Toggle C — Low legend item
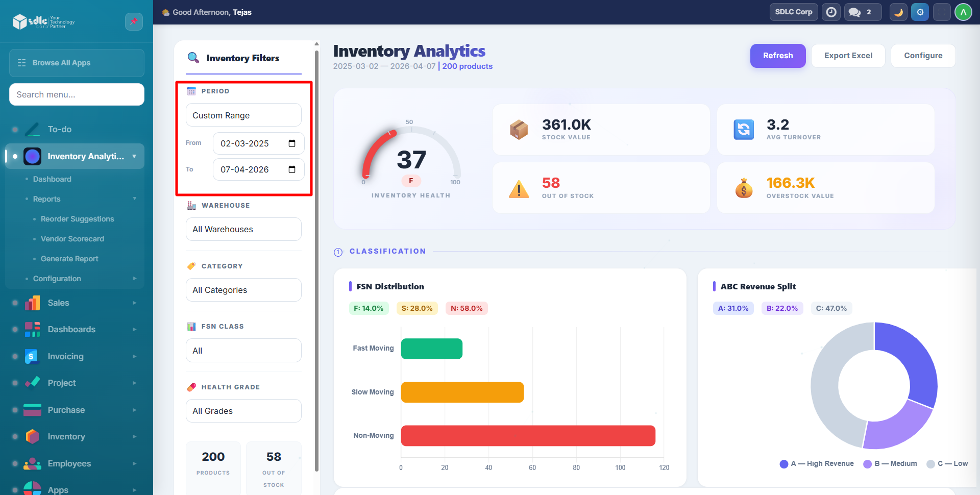 pos(947,463)
